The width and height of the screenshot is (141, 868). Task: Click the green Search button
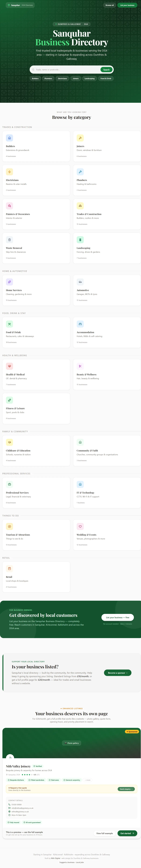point(106,70)
